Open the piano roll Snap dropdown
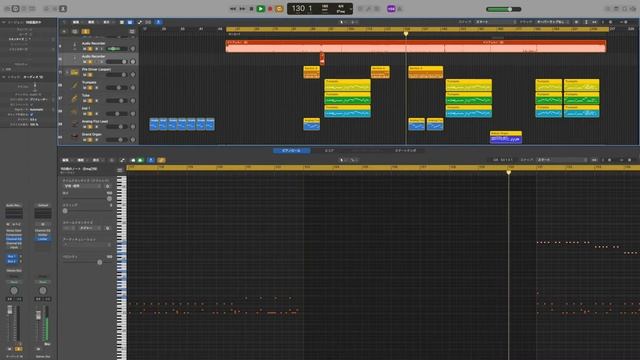This screenshot has width=640, height=360. click(x=562, y=160)
